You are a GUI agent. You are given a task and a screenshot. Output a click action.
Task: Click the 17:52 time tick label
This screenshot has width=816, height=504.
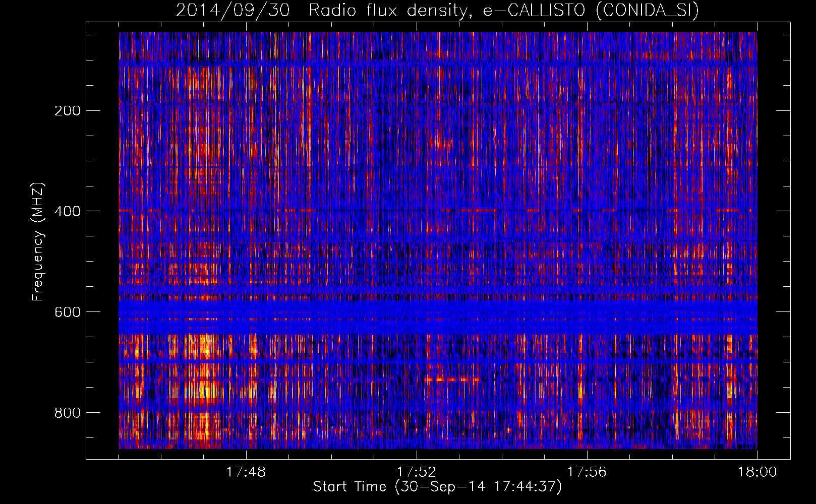point(417,472)
